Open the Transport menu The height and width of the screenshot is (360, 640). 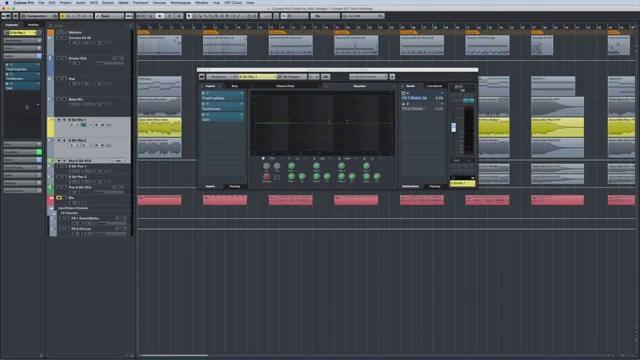[140, 2]
